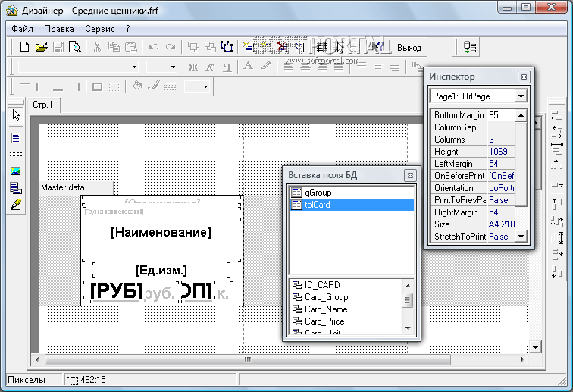Open the font name dropdown

[134, 67]
